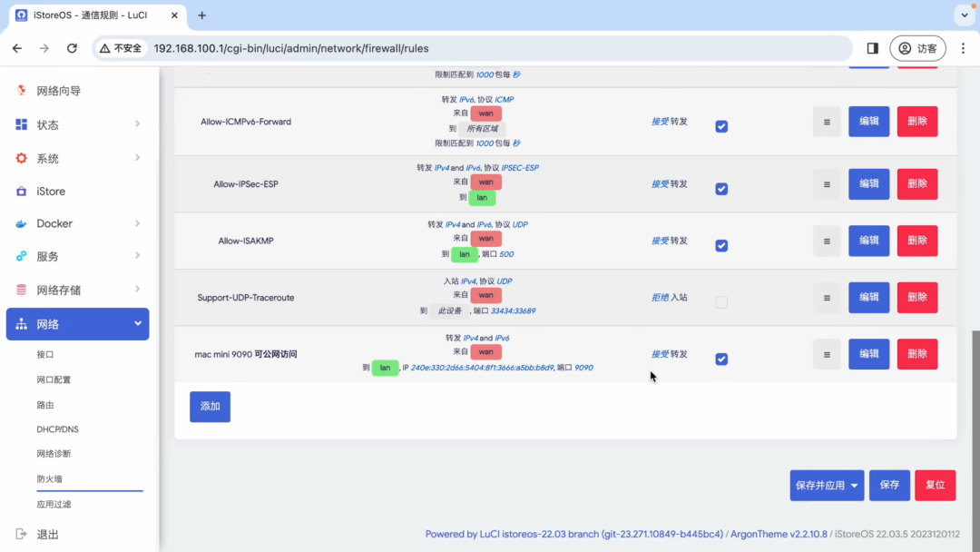Reload the page with browser refresh icon

(x=72, y=48)
